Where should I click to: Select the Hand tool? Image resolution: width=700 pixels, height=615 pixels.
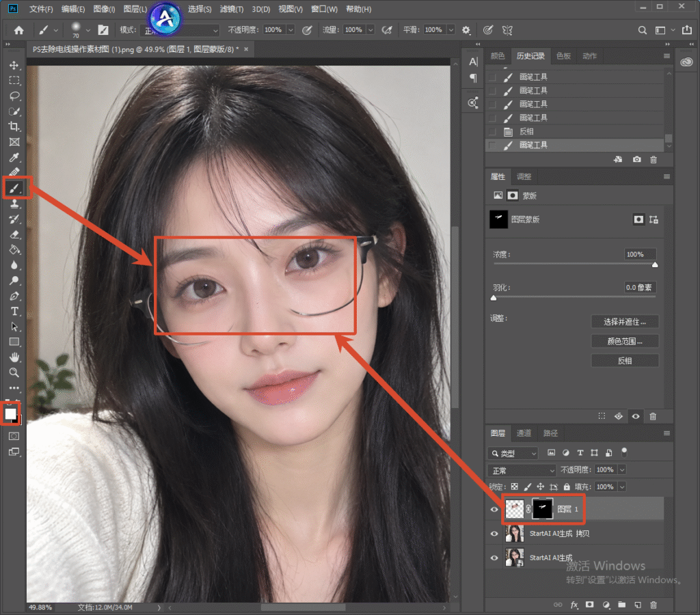pyautogui.click(x=14, y=357)
